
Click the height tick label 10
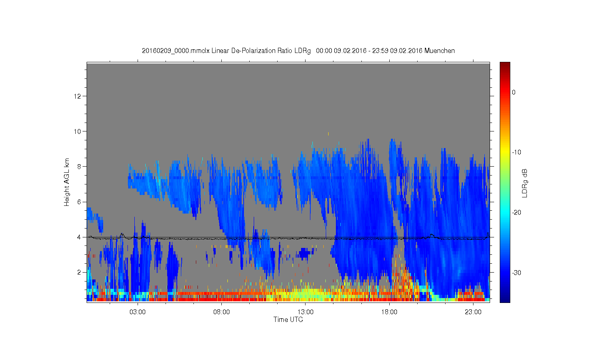(x=78, y=131)
